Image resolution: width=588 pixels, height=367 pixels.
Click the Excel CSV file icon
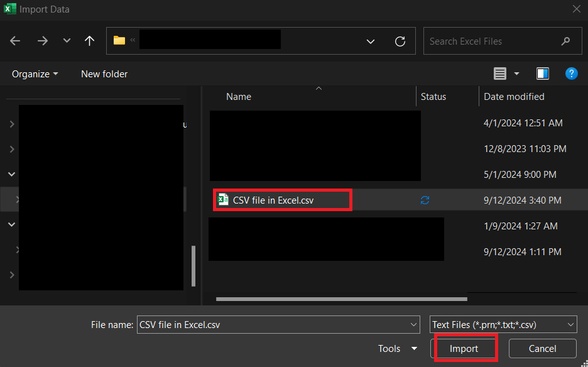223,199
